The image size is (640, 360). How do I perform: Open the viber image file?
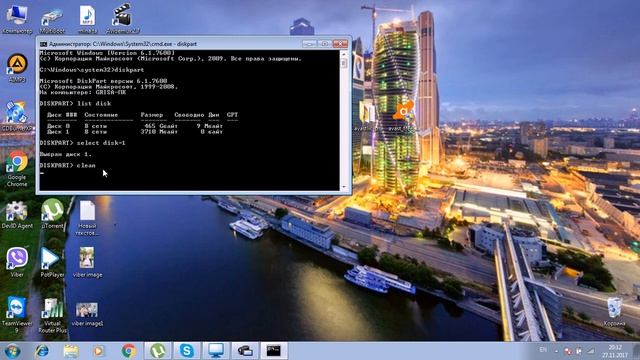point(87,262)
